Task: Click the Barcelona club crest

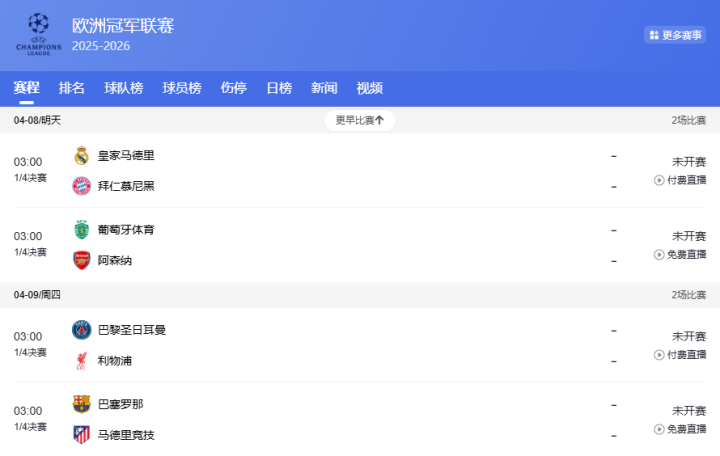Action: (x=82, y=404)
